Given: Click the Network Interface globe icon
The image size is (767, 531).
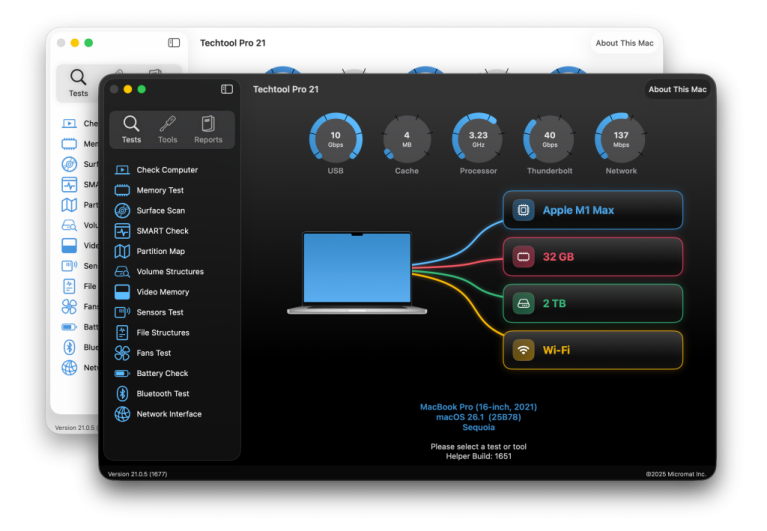Looking at the screenshot, I should (x=122, y=414).
